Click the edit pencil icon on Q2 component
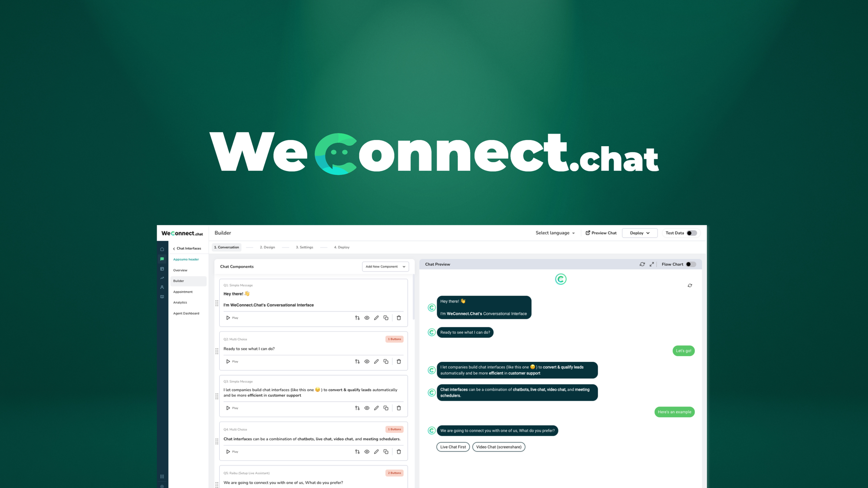 click(376, 361)
